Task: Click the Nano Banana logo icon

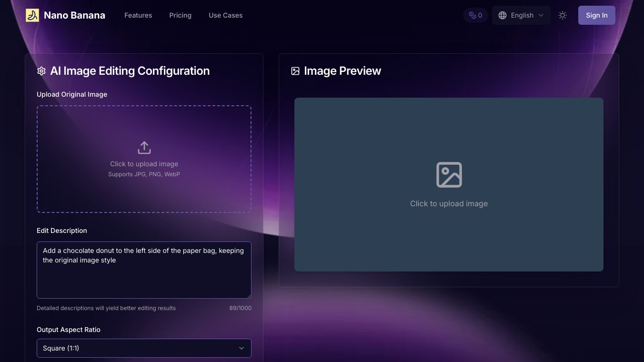Action: (32, 15)
